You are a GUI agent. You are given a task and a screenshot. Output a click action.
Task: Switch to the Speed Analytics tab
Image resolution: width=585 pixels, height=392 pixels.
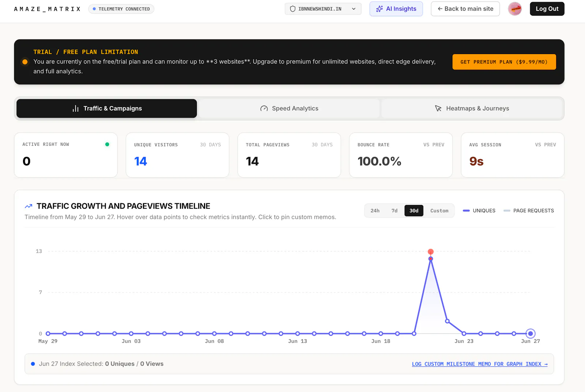pyautogui.click(x=289, y=109)
